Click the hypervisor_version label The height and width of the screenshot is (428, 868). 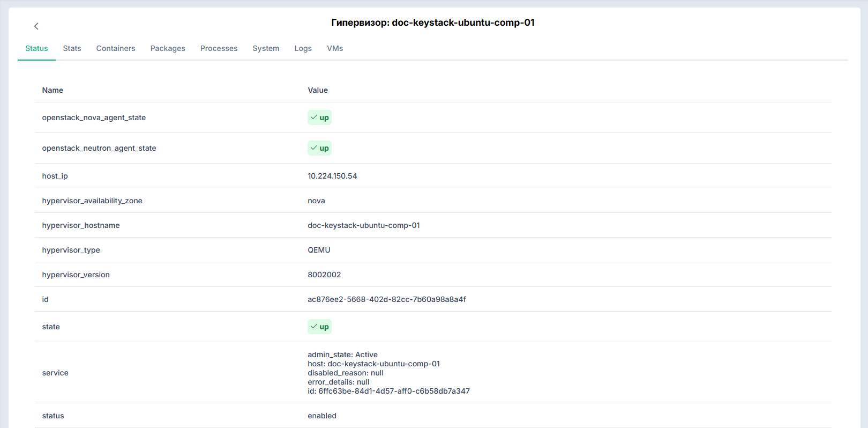76,275
